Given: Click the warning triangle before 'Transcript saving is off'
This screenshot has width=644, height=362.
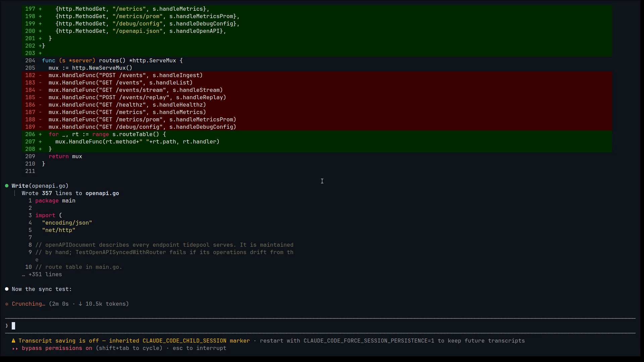Looking at the screenshot, I should [x=13, y=341].
